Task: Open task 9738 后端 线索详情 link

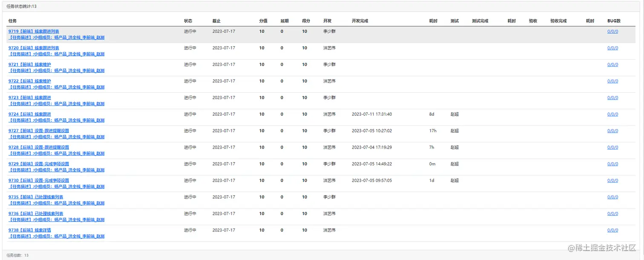Action: click(29, 230)
